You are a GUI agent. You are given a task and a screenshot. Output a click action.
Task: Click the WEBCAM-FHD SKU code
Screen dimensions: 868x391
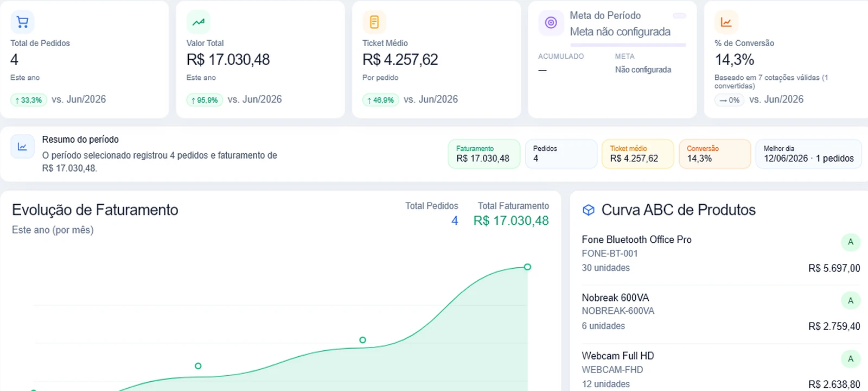point(612,370)
